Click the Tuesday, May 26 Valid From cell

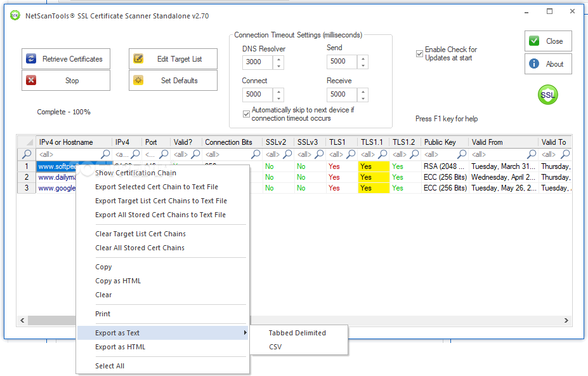point(504,188)
